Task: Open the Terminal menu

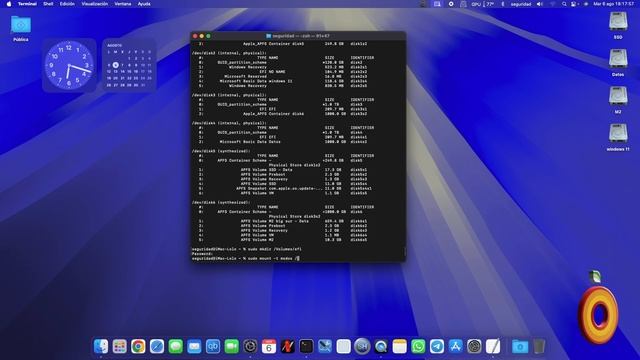Action: (27, 4)
